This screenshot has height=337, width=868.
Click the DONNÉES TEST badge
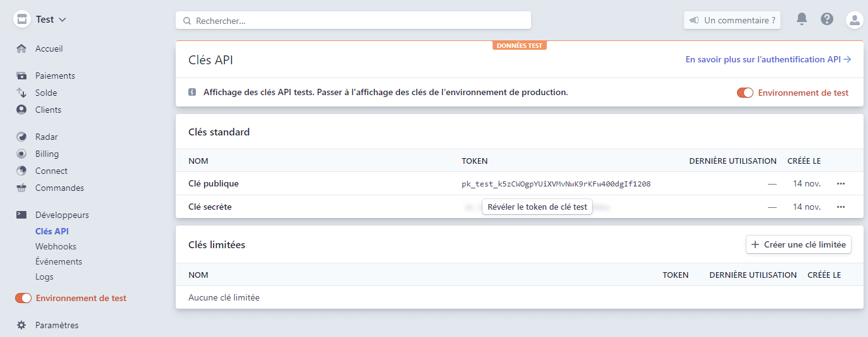(520, 45)
